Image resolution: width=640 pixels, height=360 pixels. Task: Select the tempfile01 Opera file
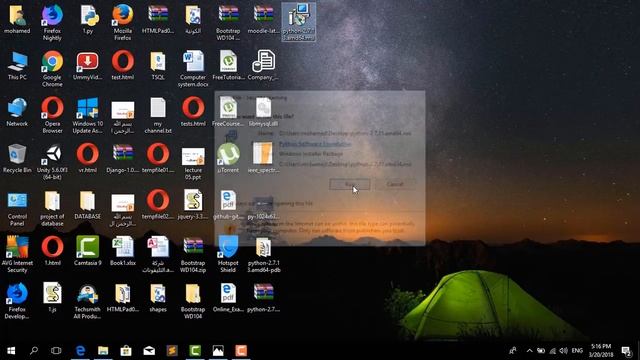pyautogui.click(x=158, y=158)
